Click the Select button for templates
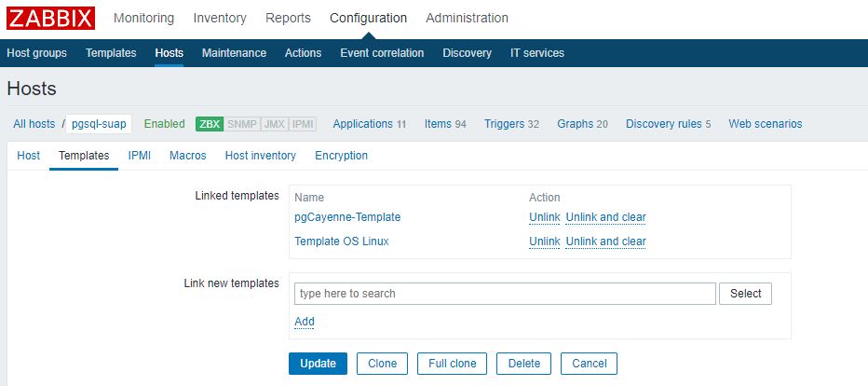868x386 pixels. (x=745, y=294)
